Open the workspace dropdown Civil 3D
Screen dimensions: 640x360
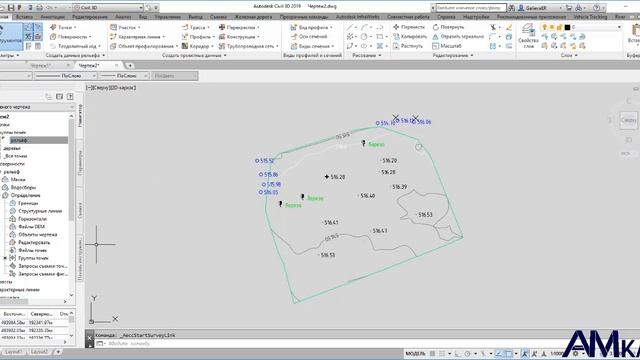coord(108,7)
